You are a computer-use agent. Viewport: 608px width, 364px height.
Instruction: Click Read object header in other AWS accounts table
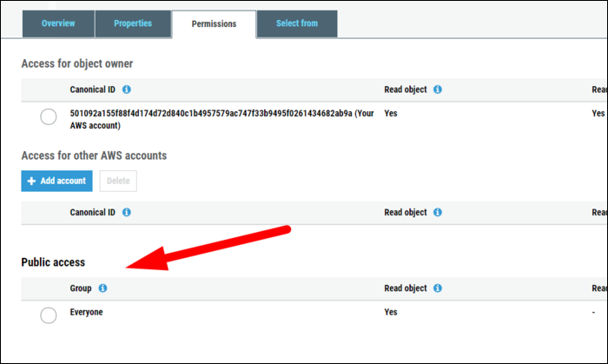coord(406,213)
